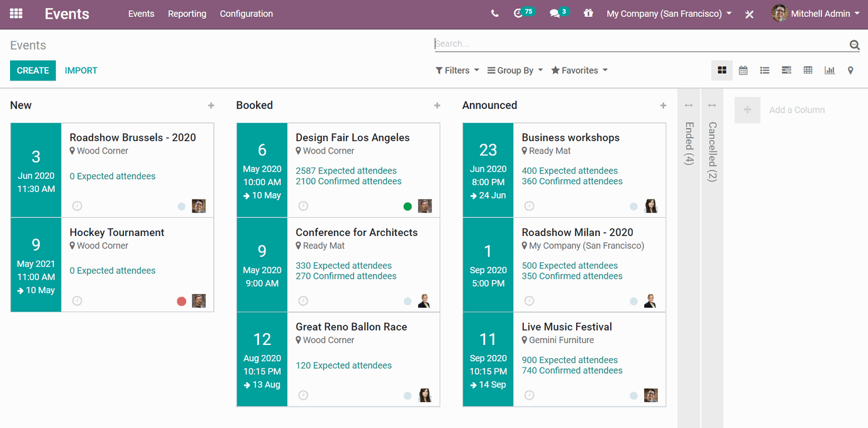Toggle the red status dot on Hockey Tournament
The height and width of the screenshot is (428, 868).
coord(181,301)
